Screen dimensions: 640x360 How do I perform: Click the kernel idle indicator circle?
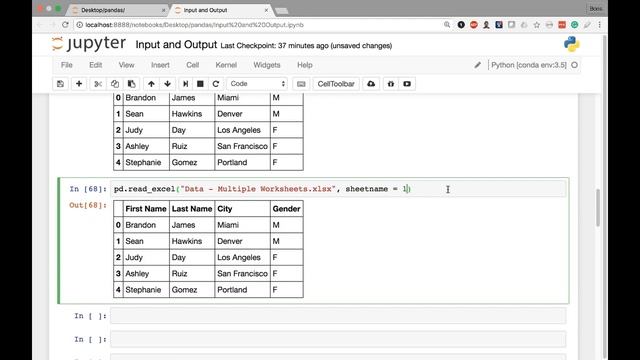tap(574, 65)
